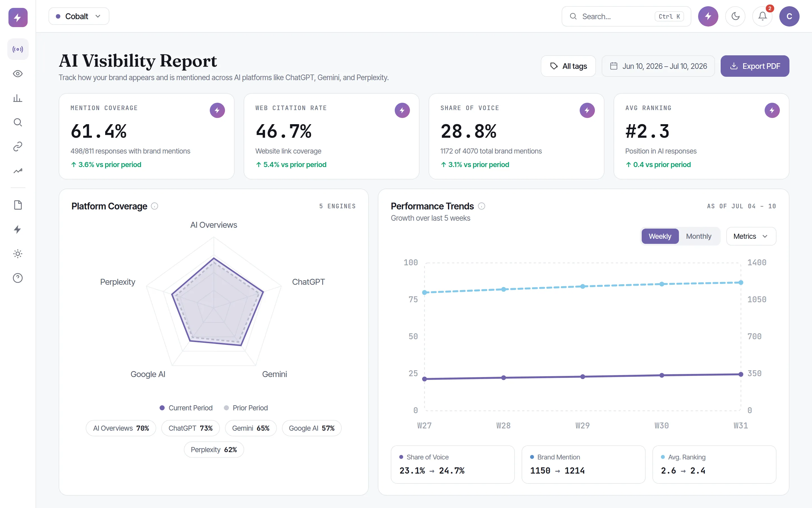Open the lightning bolt sidebar icon

tap(18, 229)
